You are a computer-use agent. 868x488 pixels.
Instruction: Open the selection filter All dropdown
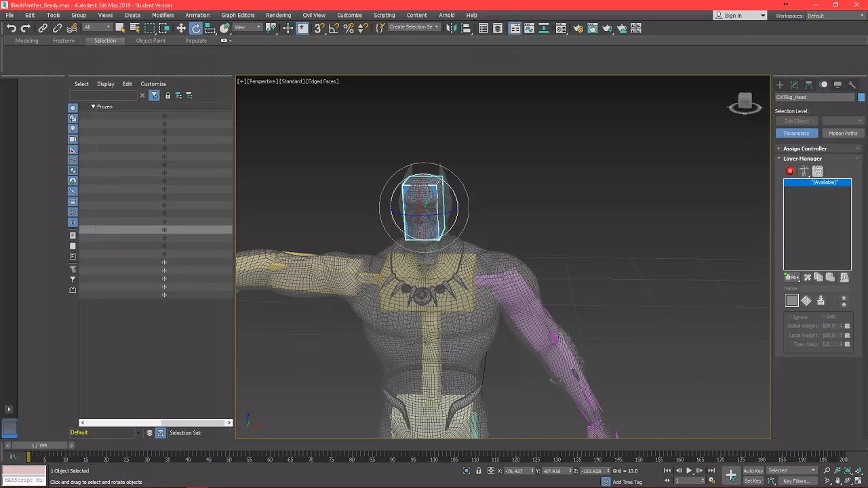97,27
